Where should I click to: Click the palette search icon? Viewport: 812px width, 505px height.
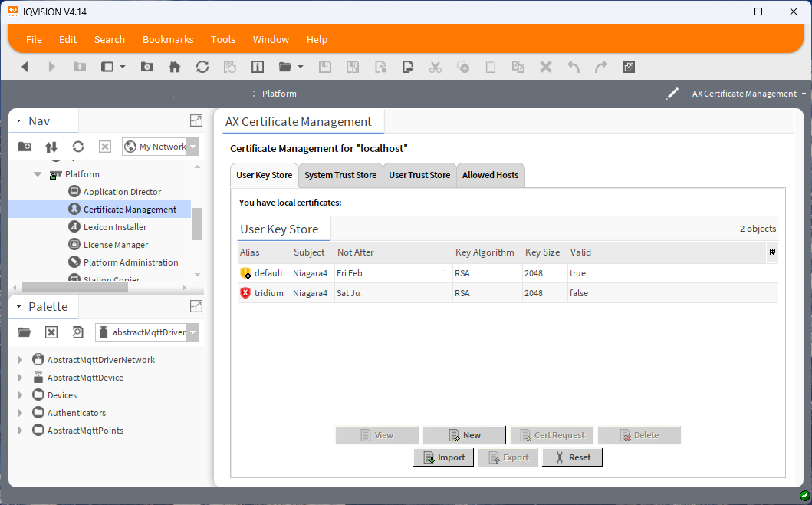(77, 332)
